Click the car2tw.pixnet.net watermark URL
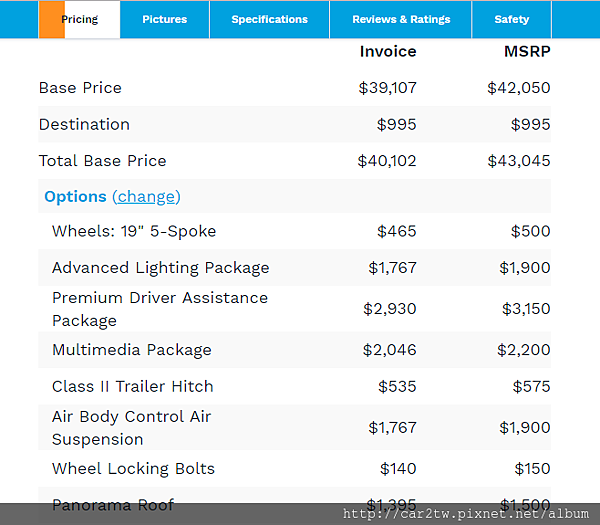600x525 pixels. coord(465,514)
